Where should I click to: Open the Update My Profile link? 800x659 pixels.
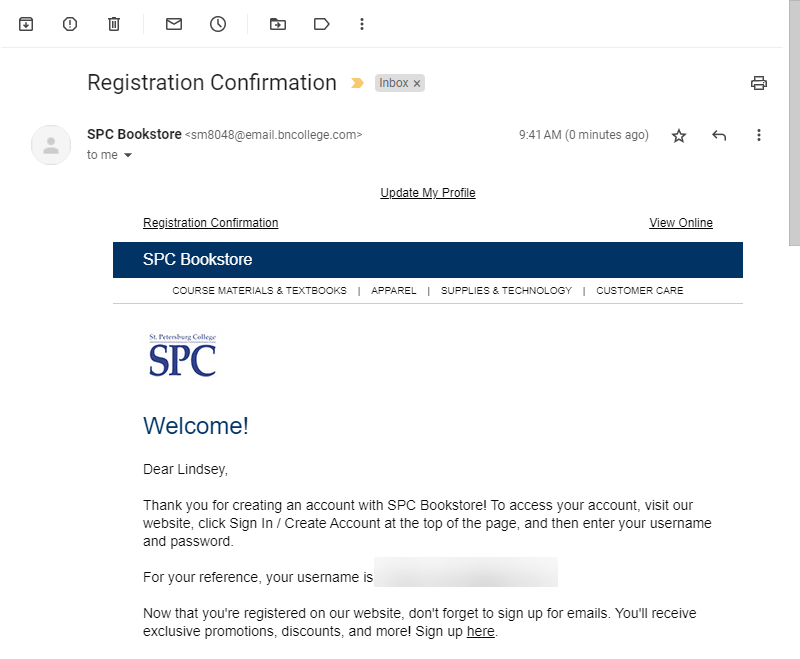tap(428, 192)
